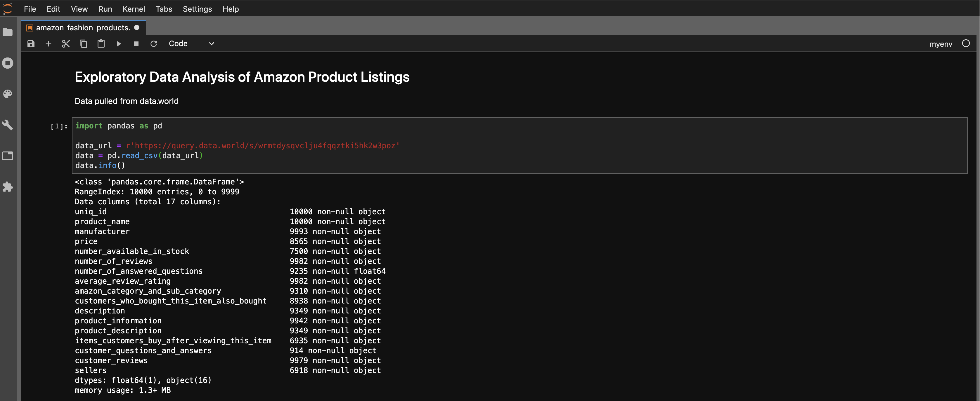The image size is (980, 401).
Task: Open the open tabs panel in sidebar
Action: coord(8,156)
